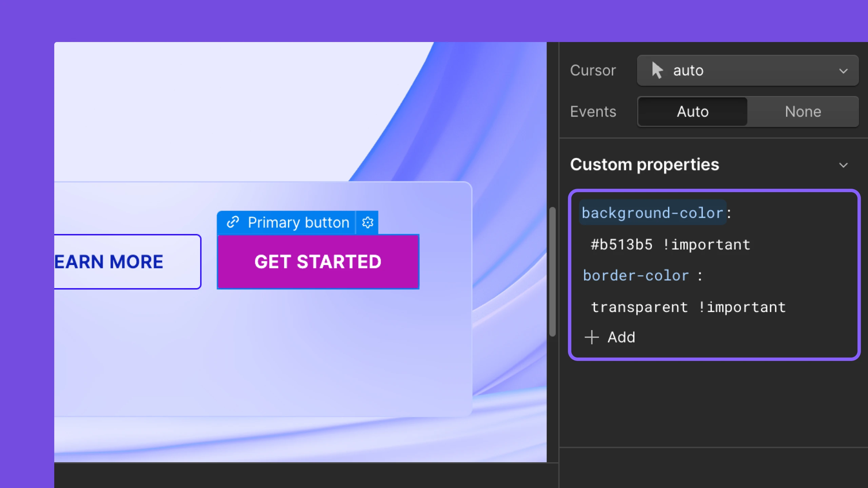Image resolution: width=868 pixels, height=488 pixels.
Task: Open the Cursor auto dropdown
Action: tap(747, 70)
